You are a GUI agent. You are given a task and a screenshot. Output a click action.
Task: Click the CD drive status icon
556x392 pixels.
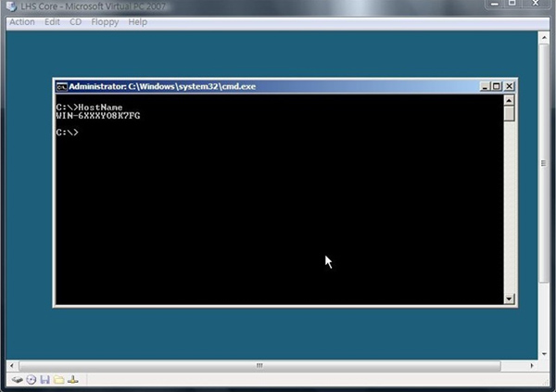tap(31, 380)
